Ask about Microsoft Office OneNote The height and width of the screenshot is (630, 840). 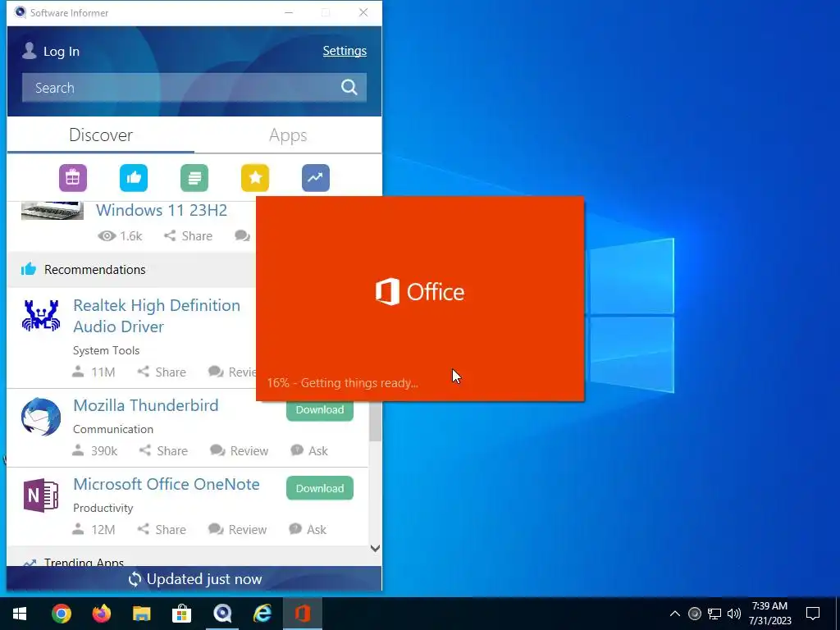[x=308, y=529]
